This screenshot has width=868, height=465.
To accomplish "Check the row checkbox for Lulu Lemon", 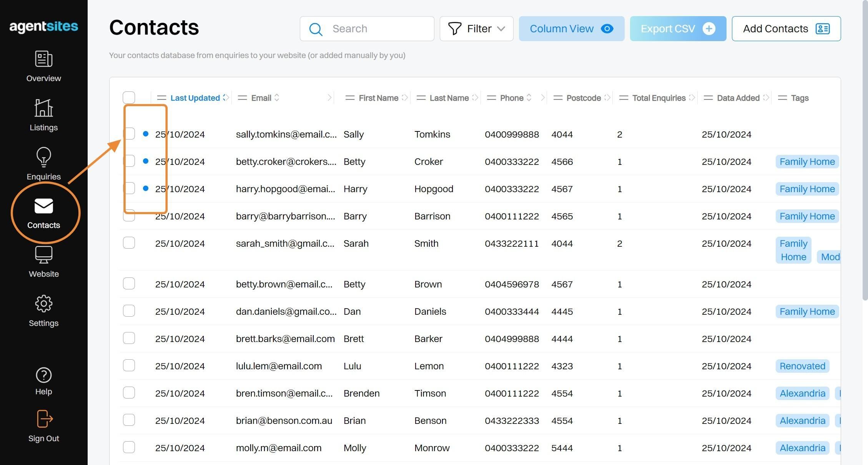I will pyautogui.click(x=129, y=365).
